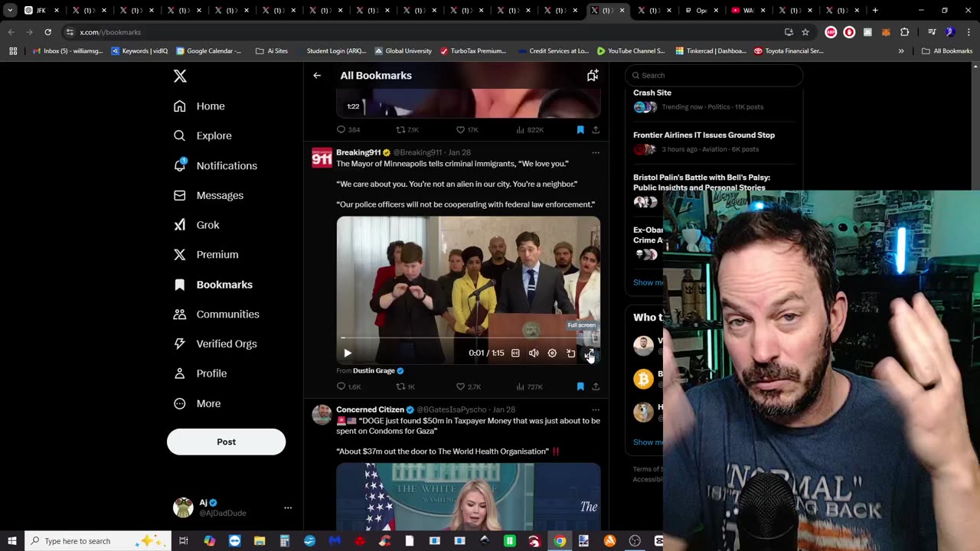Bookmark this page with star icon
This screenshot has height=551, width=980.
pyautogui.click(x=805, y=32)
